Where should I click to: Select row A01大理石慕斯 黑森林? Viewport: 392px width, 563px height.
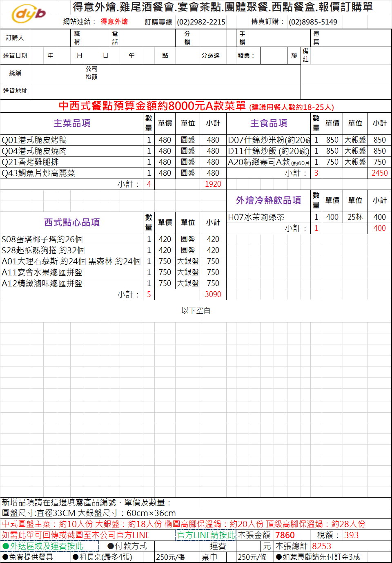113,261
